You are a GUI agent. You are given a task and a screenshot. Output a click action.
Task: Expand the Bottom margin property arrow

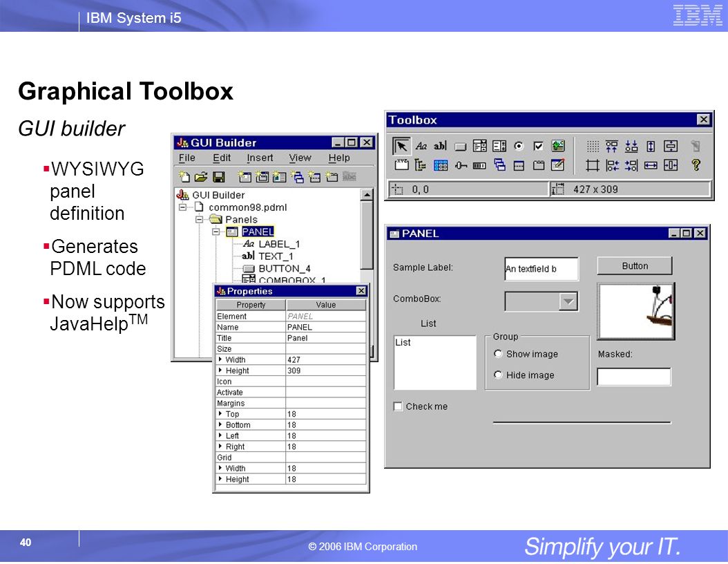point(220,424)
